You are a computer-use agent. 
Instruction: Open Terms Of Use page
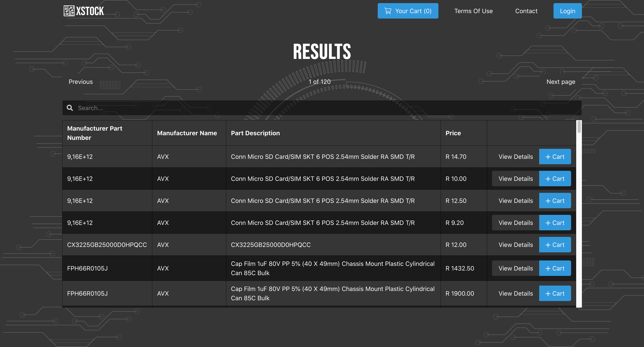pos(473,11)
